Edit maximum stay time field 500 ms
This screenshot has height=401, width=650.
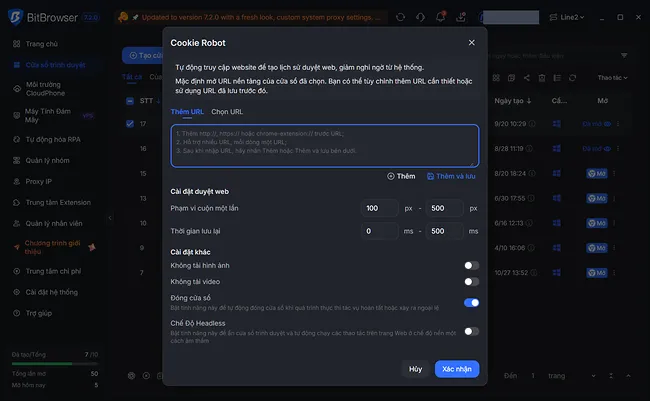(x=445, y=231)
